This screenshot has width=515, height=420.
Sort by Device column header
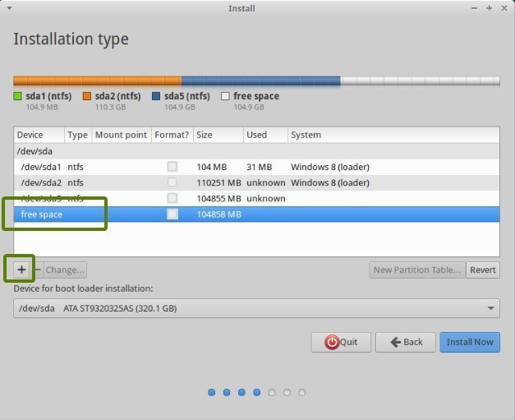tap(39, 135)
